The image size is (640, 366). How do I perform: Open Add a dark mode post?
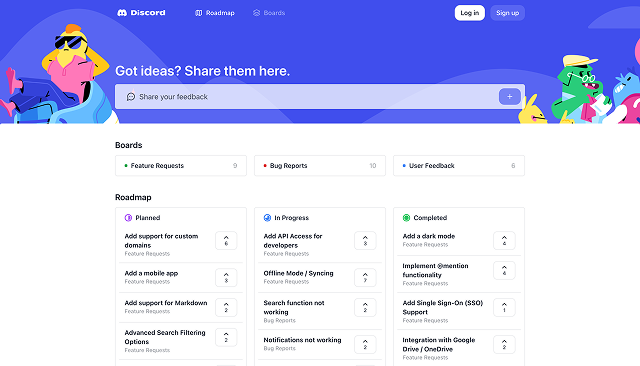(429, 236)
